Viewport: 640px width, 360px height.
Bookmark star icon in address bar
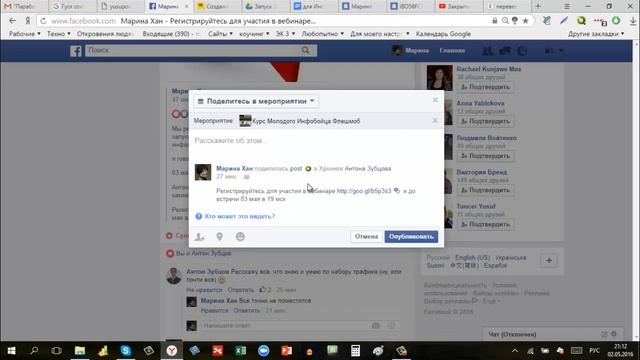(x=525, y=20)
